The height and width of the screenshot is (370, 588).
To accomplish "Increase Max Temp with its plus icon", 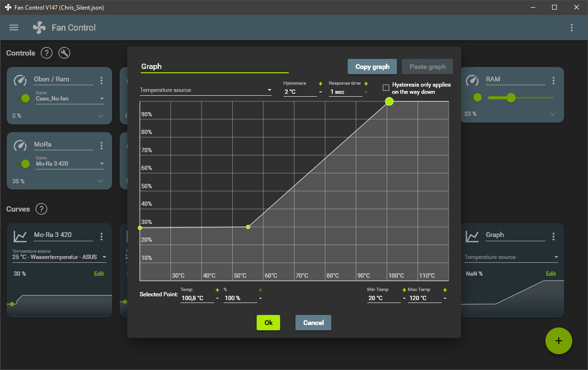I will (445, 290).
